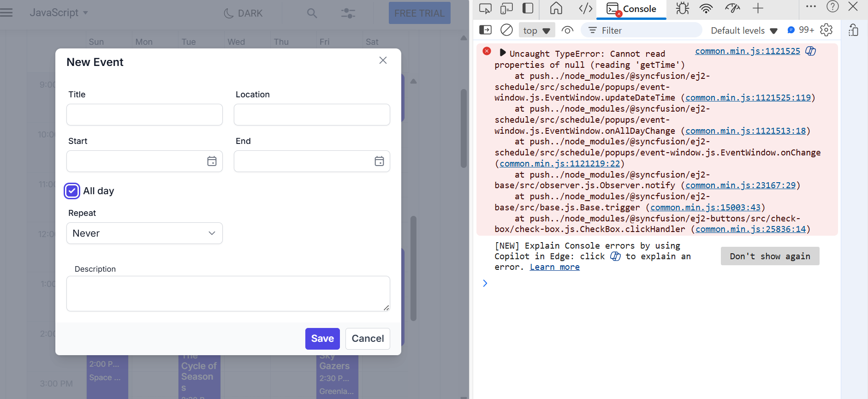Image resolution: width=868 pixels, height=399 pixels.
Task: Switch to the Console tab
Action: (631, 9)
